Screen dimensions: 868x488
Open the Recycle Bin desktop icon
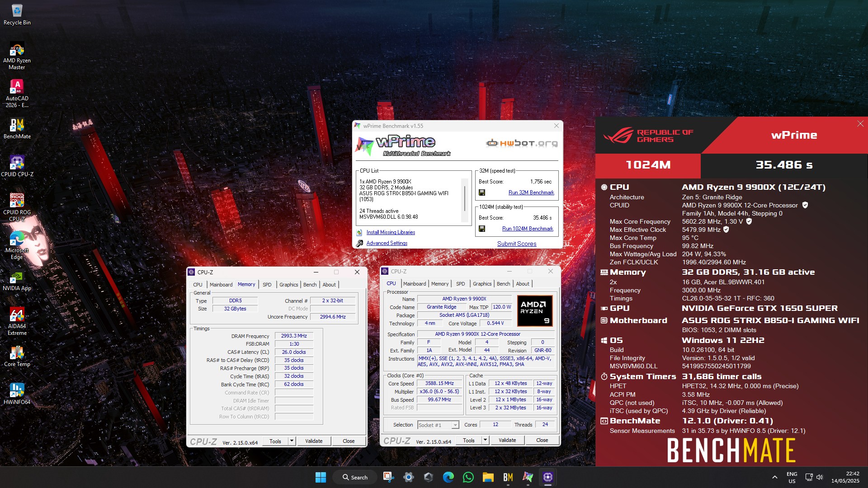17,14
